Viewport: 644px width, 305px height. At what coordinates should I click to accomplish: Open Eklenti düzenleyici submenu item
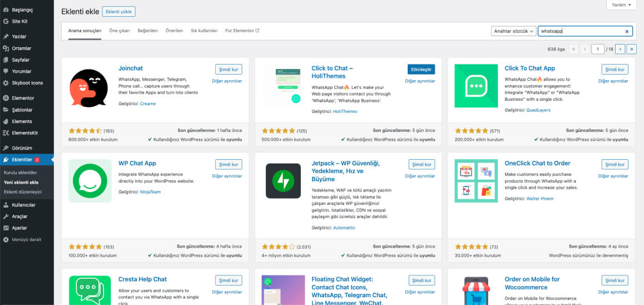pos(23,192)
